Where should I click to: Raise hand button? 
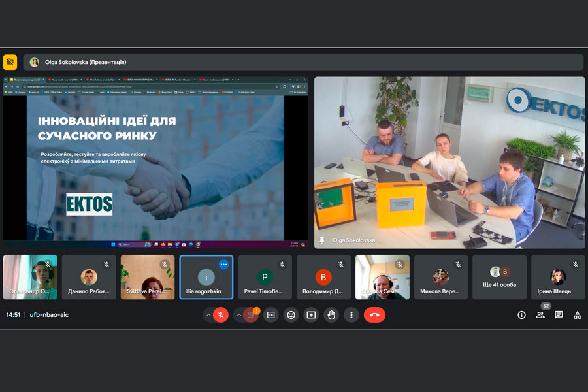tap(331, 315)
